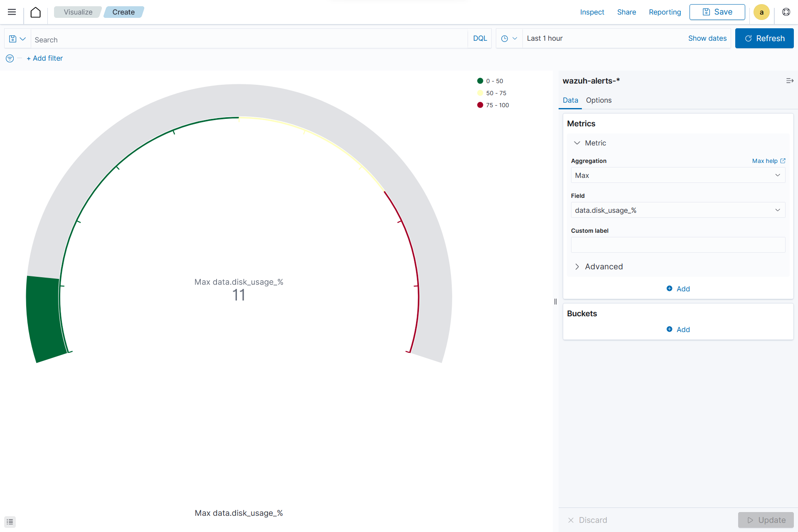Screen dimensions: 798x532
Task: Open the filter options icon
Action: click(10, 59)
